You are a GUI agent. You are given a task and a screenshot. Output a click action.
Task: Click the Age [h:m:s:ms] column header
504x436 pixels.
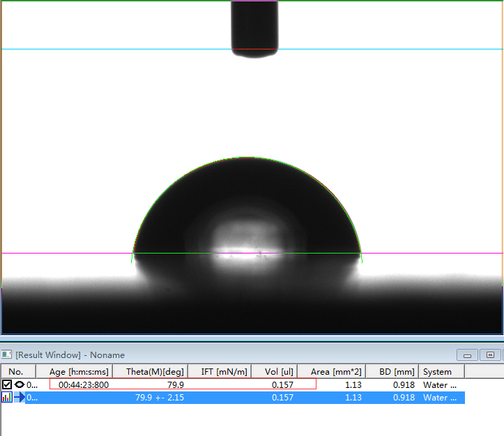[79, 372]
